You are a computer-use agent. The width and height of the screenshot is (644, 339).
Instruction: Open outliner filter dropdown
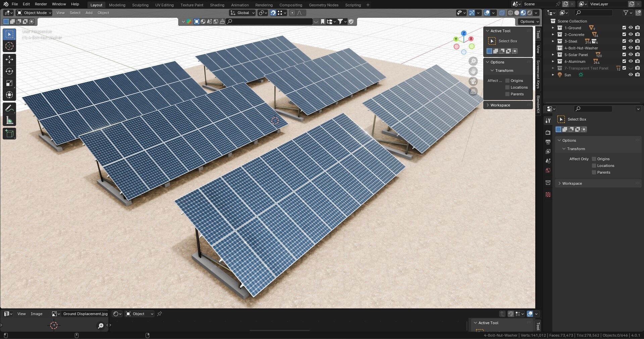[x=628, y=13]
